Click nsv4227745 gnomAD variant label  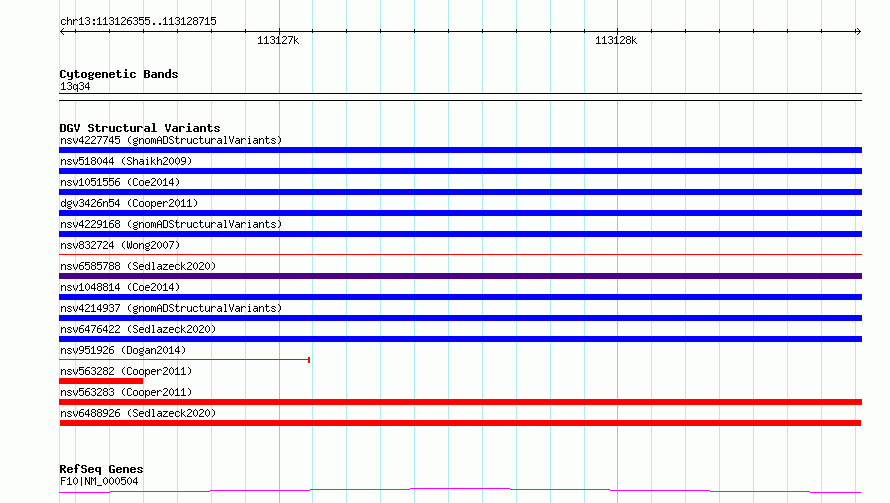[171, 140]
